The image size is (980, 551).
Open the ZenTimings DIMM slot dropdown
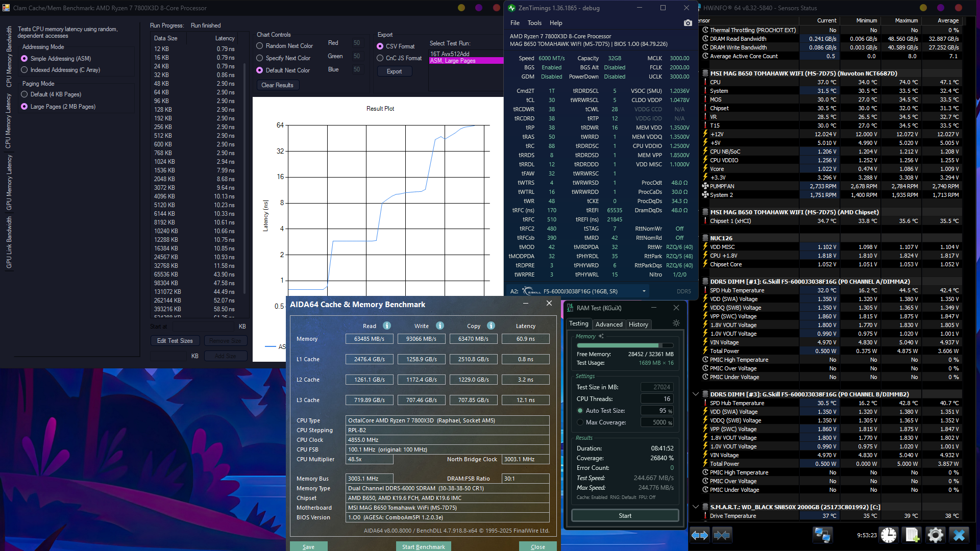[644, 291]
